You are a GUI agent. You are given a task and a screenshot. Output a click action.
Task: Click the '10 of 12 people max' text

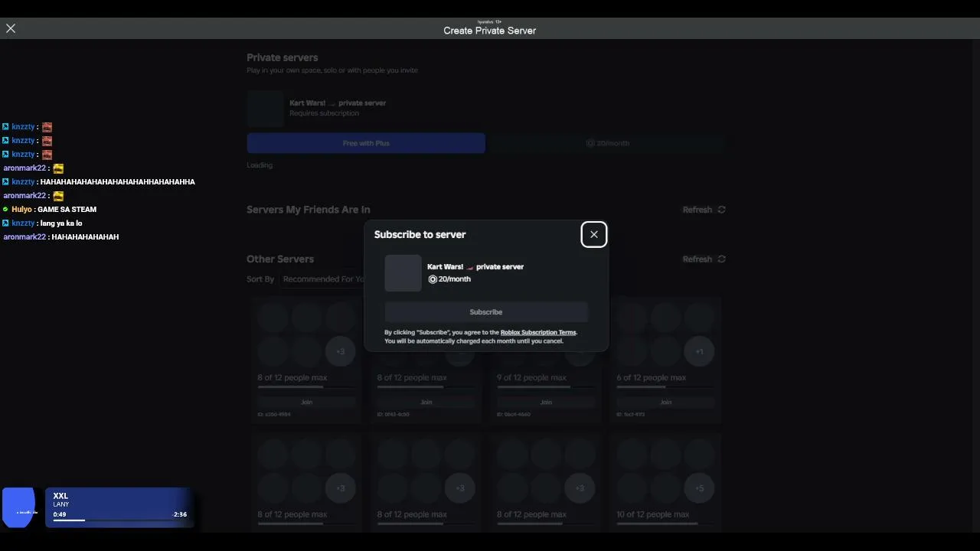pyautogui.click(x=653, y=515)
